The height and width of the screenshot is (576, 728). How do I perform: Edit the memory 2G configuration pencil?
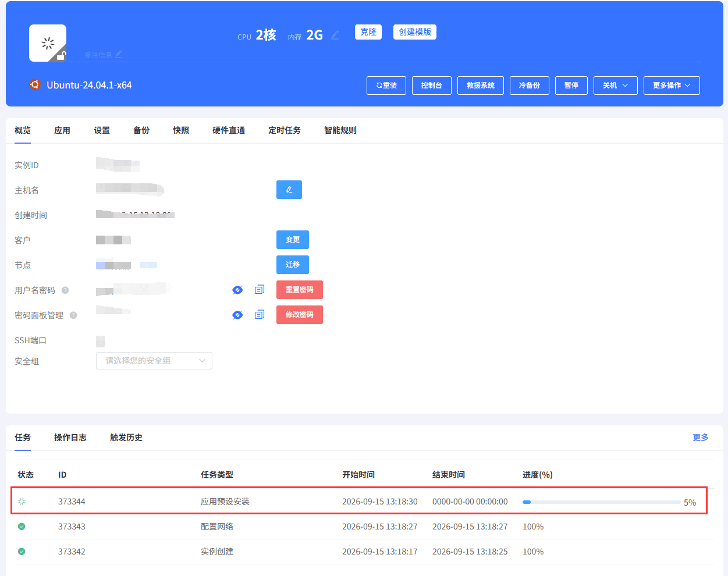click(x=335, y=35)
